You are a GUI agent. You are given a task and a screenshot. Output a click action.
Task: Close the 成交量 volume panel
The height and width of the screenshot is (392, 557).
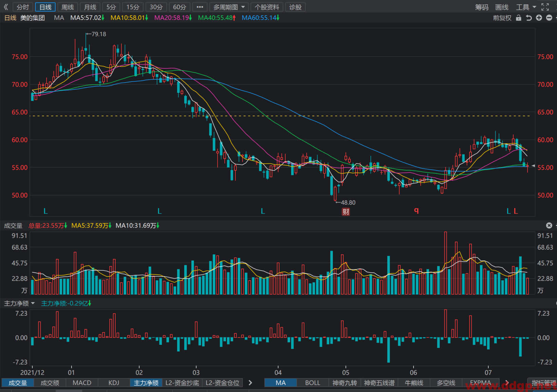(x=549, y=225)
